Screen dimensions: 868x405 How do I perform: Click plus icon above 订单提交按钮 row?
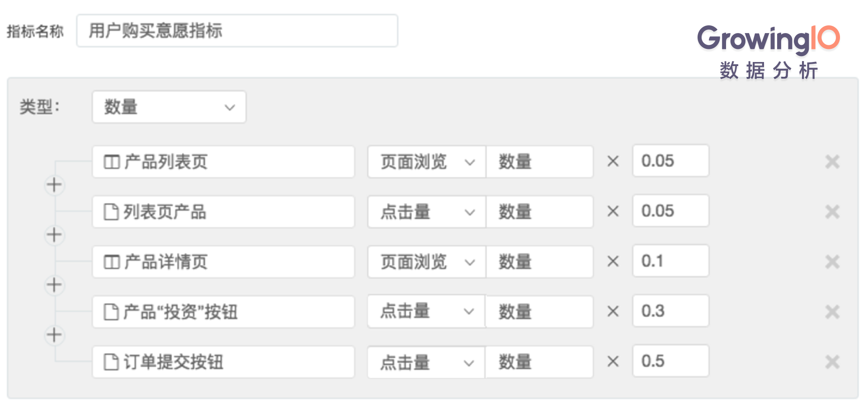[x=54, y=335]
